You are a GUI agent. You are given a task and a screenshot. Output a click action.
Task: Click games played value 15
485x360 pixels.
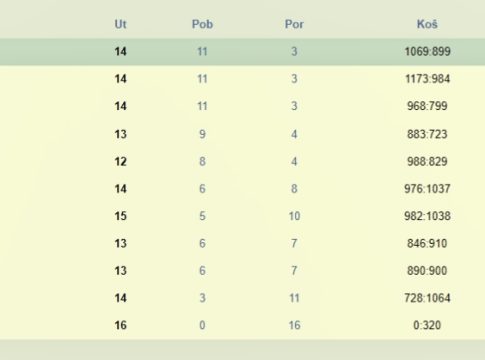[120, 216]
